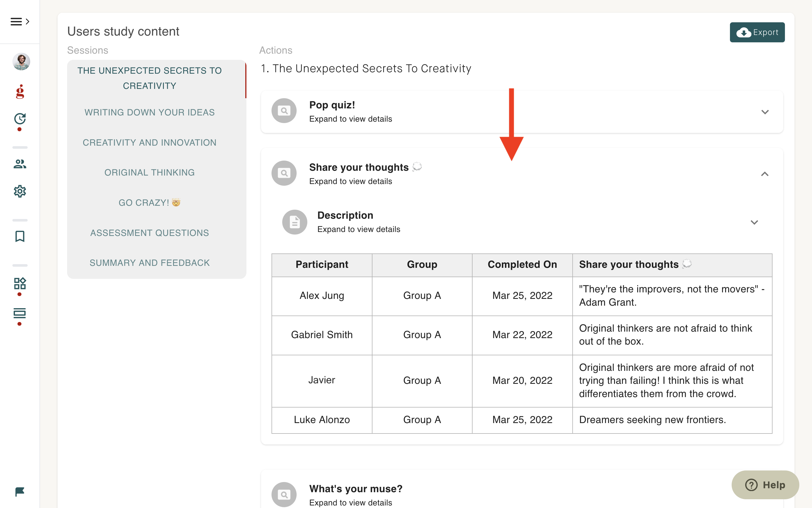
Task: Click the Alex Jung participant cell
Action: (322, 296)
